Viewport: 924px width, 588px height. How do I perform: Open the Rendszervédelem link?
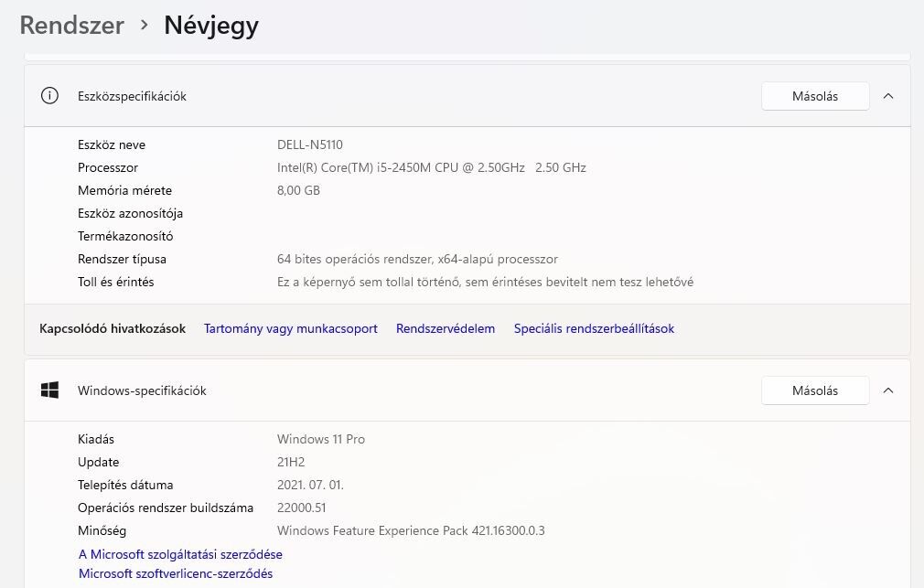pos(446,328)
